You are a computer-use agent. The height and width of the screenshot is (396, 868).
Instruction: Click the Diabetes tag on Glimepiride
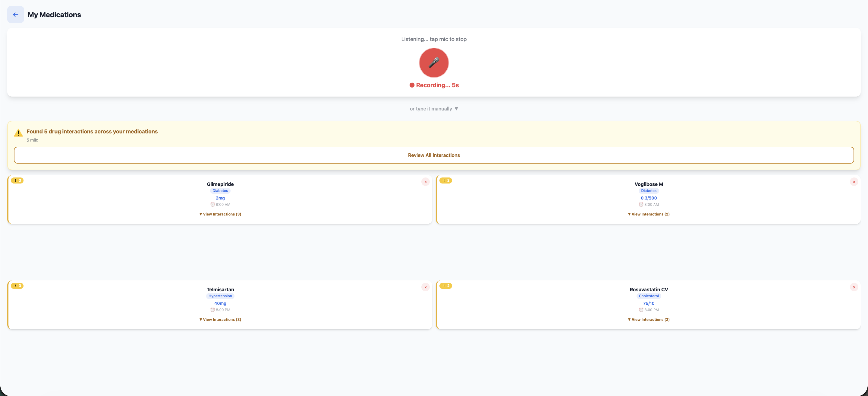pos(220,190)
